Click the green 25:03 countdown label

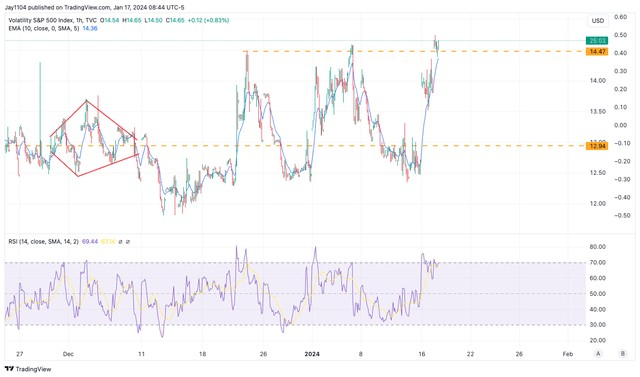coord(597,40)
